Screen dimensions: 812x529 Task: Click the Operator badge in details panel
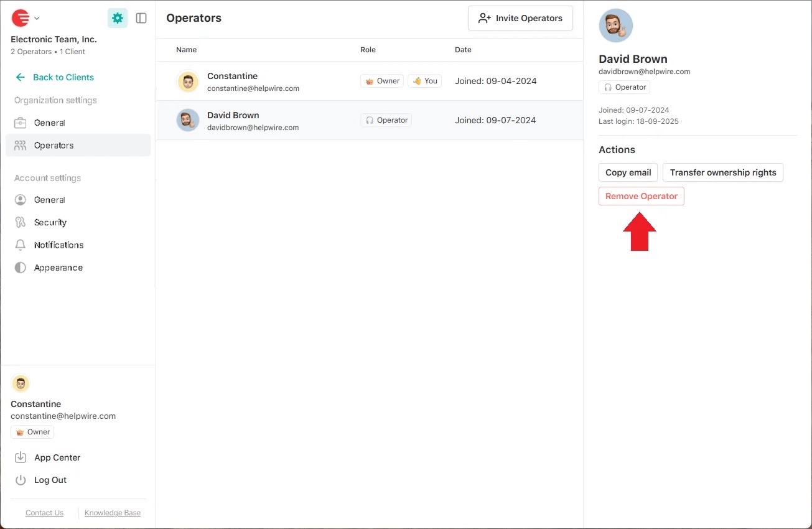point(625,87)
